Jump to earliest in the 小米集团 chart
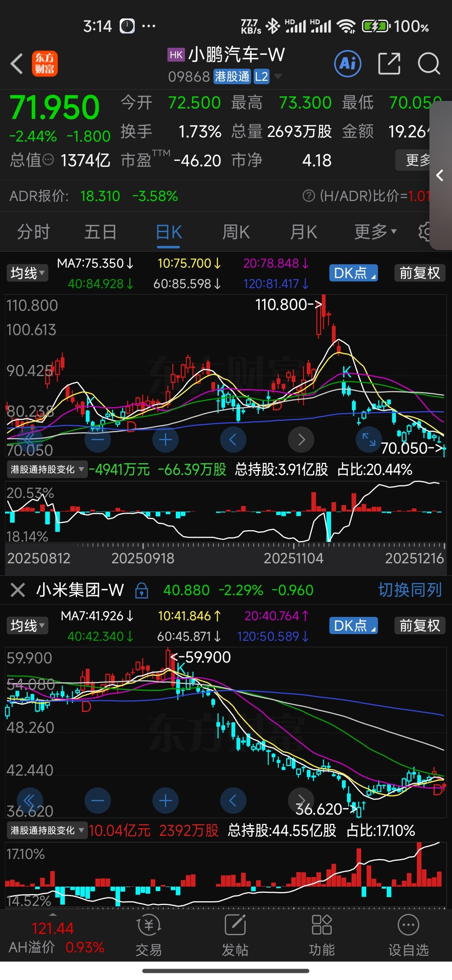Screen dimensions: 452x980 (x=30, y=800)
